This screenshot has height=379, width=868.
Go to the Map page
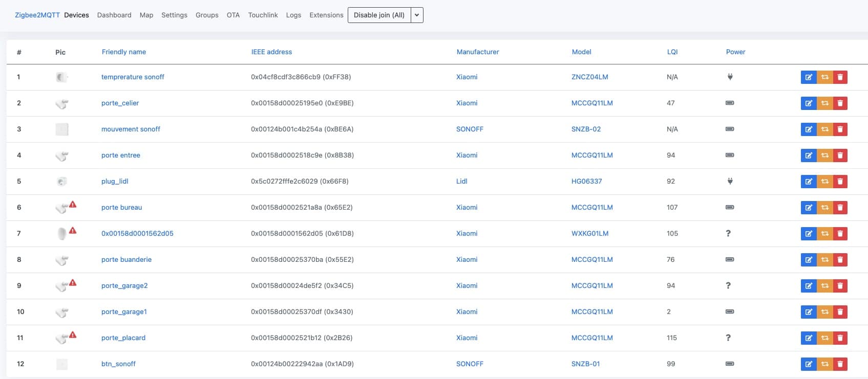coord(146,15)
